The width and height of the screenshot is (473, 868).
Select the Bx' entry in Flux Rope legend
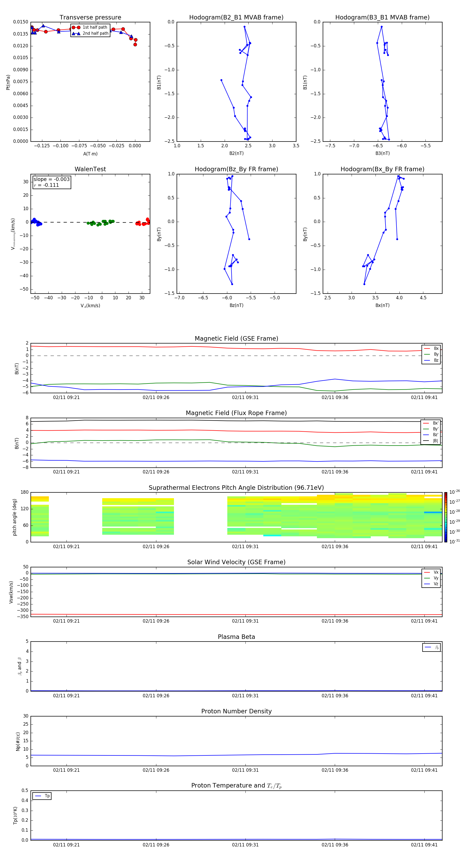(431, 423)
